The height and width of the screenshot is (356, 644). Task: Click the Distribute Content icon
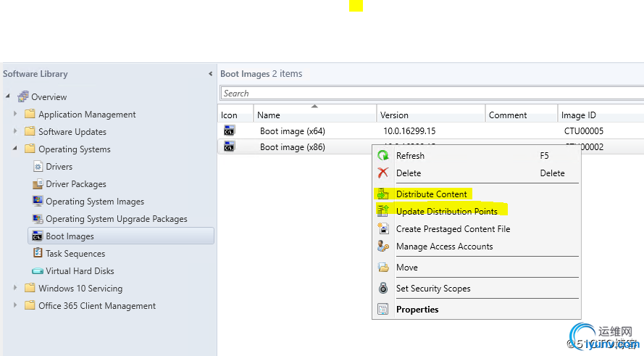coord(383,194)
